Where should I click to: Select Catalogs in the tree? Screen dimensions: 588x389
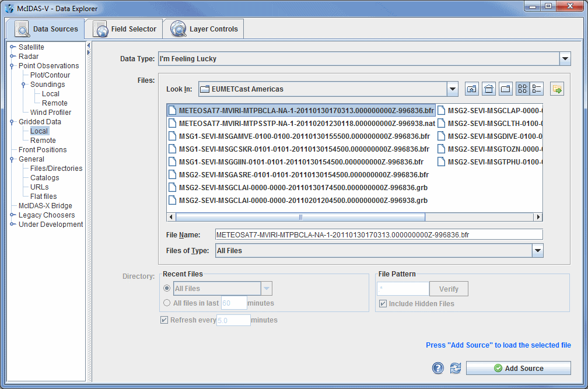[x=44, y=178]
